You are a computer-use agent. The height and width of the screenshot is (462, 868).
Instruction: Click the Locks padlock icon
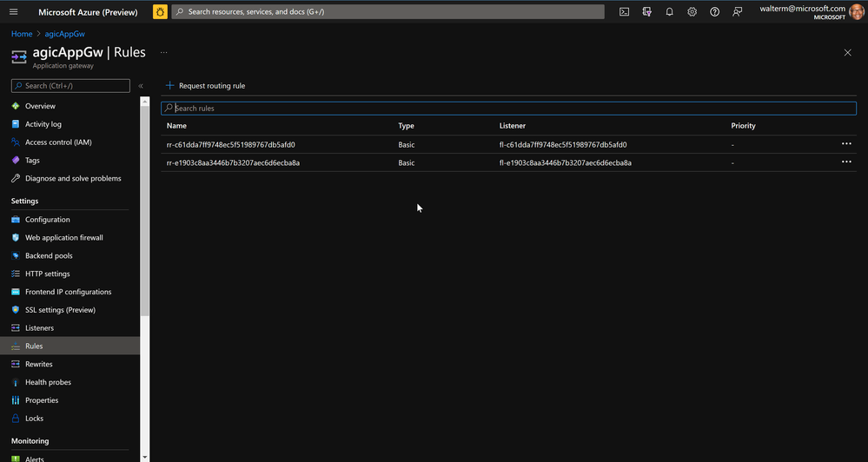[x=16, y=419]
